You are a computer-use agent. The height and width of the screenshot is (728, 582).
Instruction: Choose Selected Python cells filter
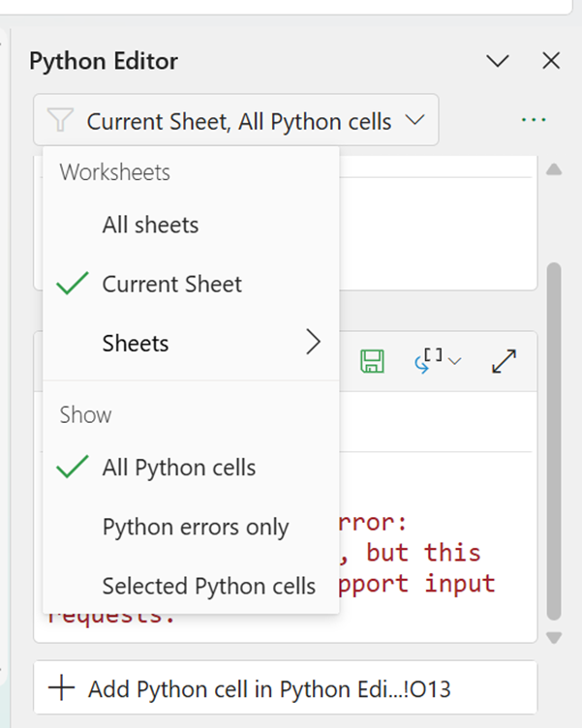pos(208,586)
